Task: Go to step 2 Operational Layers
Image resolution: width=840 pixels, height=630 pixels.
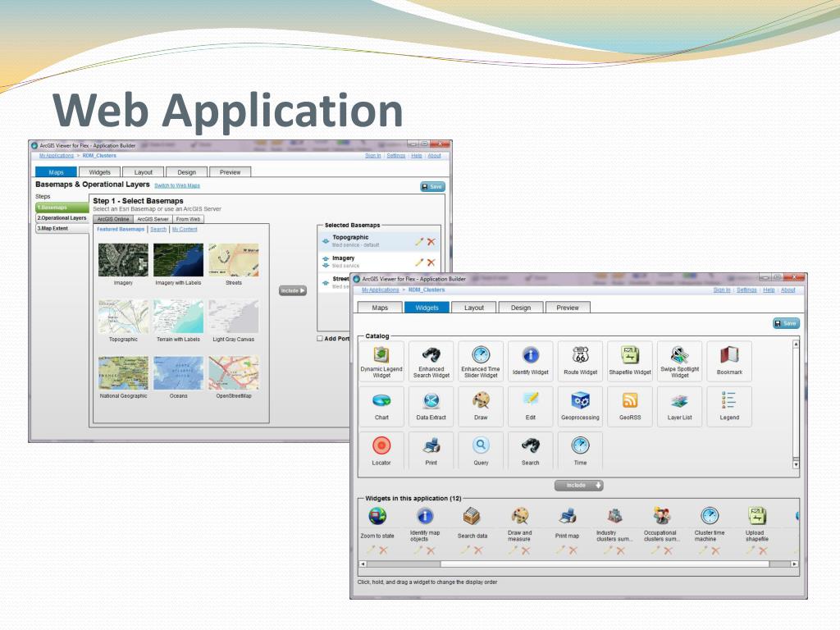Action: coord(62,218)
